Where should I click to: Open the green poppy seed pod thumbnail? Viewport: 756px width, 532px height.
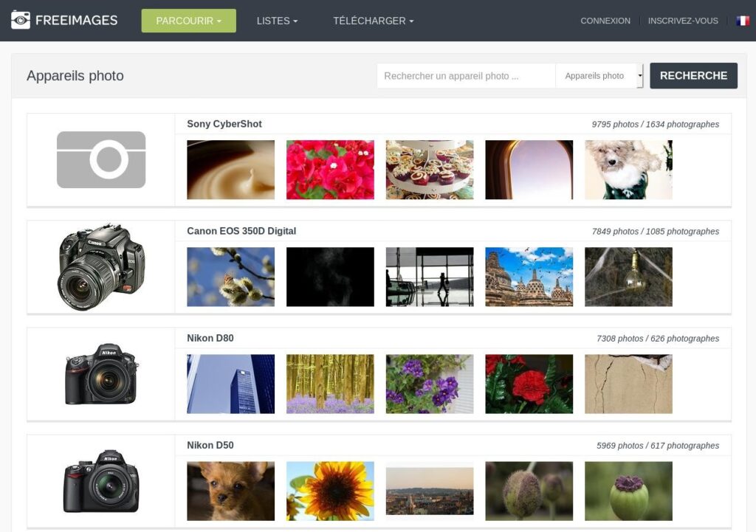click(x=628, y=491)
